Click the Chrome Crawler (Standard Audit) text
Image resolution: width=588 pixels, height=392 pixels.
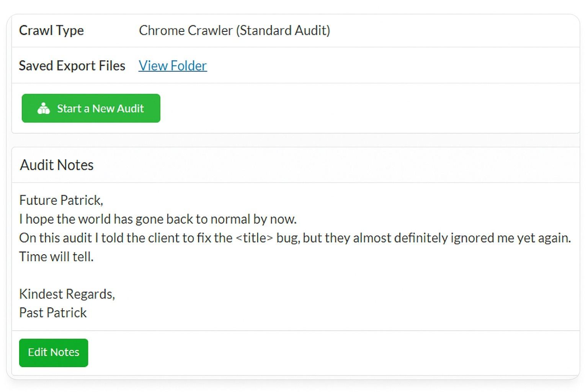click(234, 31)
